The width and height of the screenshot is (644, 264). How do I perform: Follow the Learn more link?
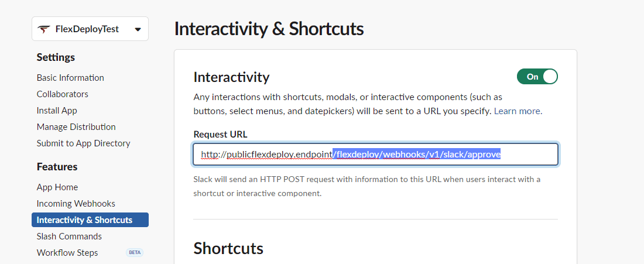click(x=517, y=111)
